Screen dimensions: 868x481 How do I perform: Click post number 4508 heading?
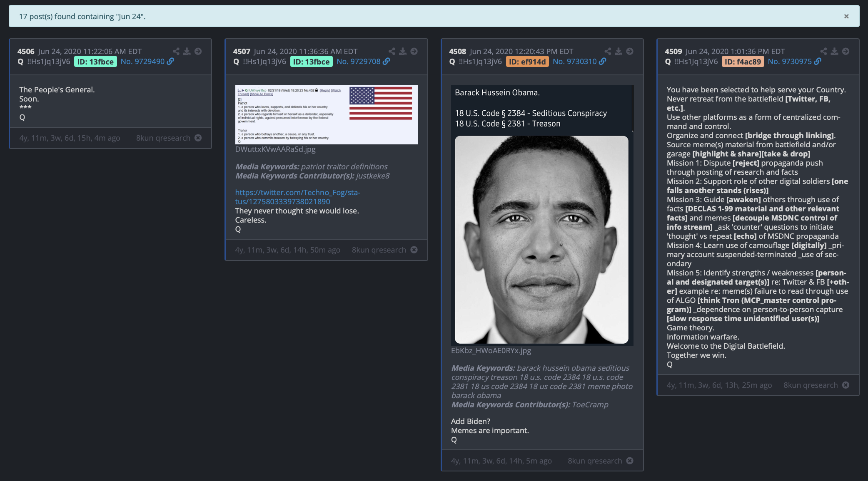(x=457, y=51)
